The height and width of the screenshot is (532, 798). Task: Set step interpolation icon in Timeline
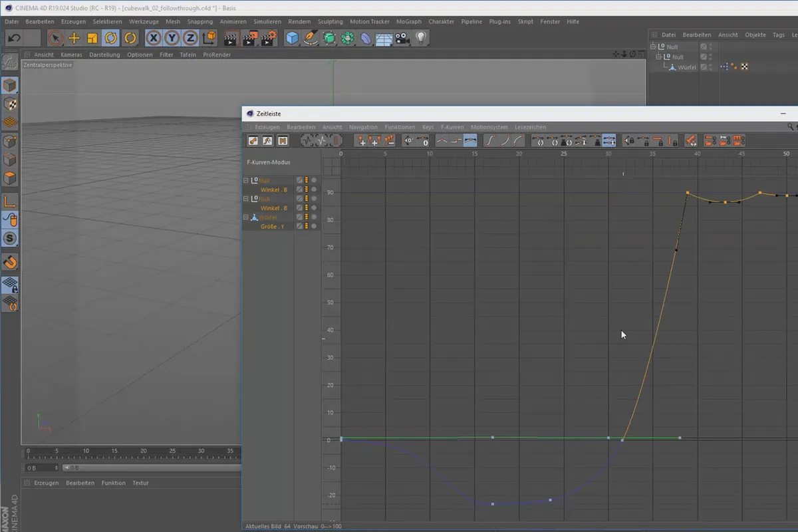(x=456, y=140)
